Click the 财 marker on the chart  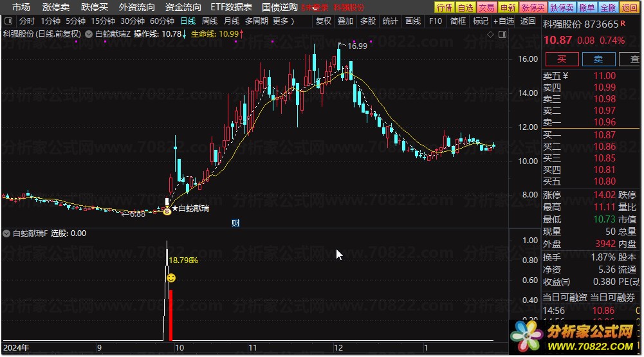tap(235, 223)
